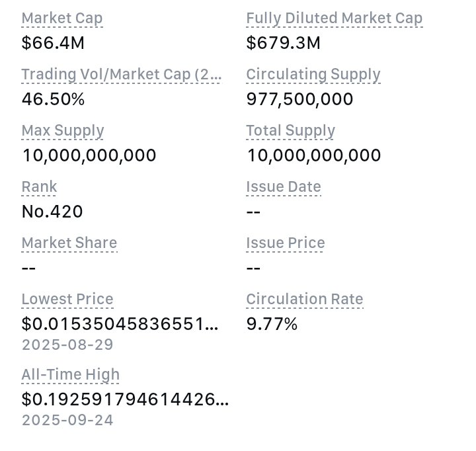Click the Market Share label

coord(69,243)
